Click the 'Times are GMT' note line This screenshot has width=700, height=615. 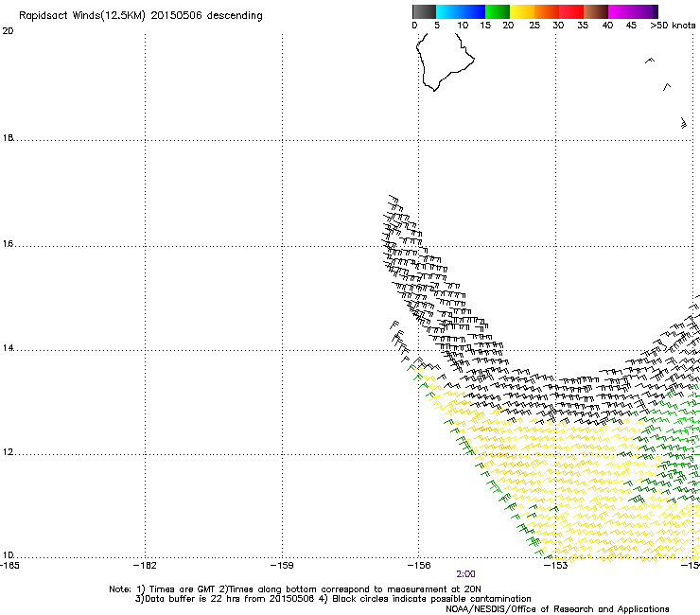pyautogui.click(x=294, y=589)
